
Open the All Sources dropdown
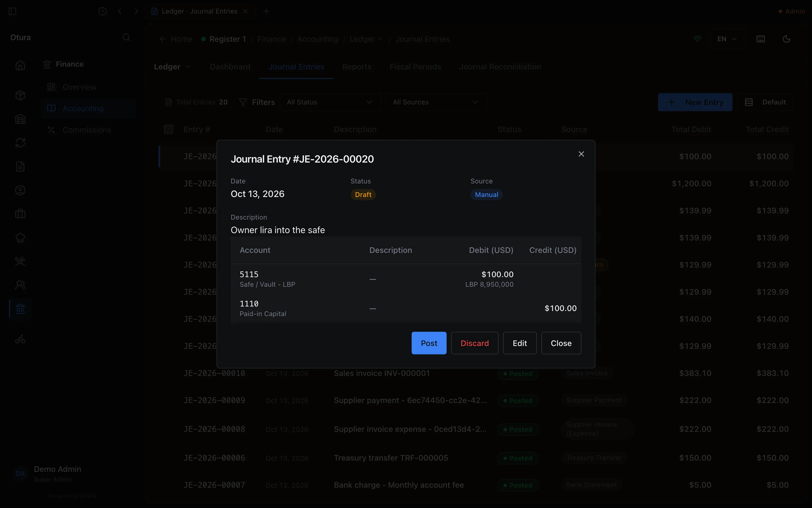coord(436,102)
